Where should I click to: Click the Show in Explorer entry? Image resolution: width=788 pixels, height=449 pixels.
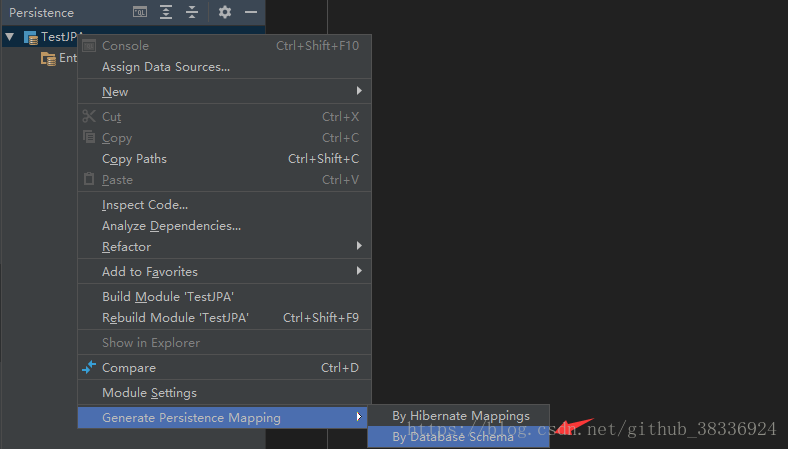[225, 343]
